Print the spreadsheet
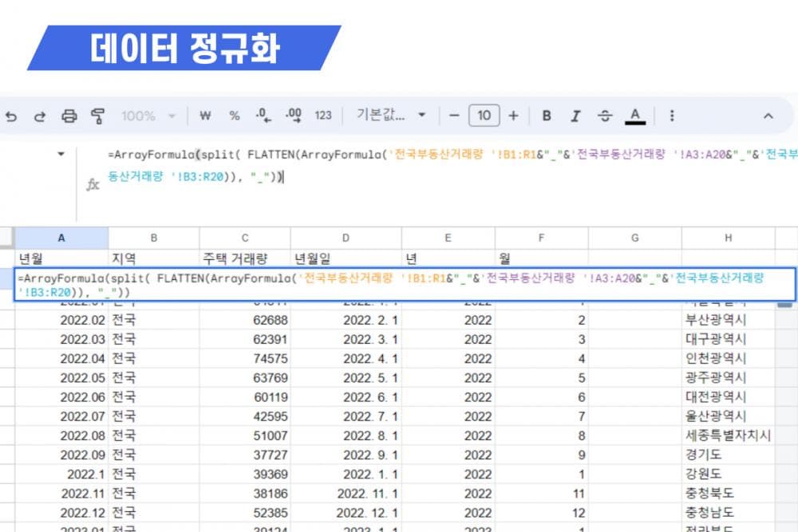Image resolution: width=798 pixels, height=532 pixels. 69,116
